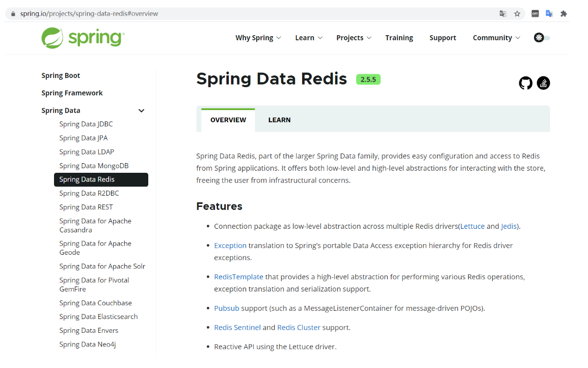
Task: Follow the Redis Sentinel link
Action: [237, 328]
